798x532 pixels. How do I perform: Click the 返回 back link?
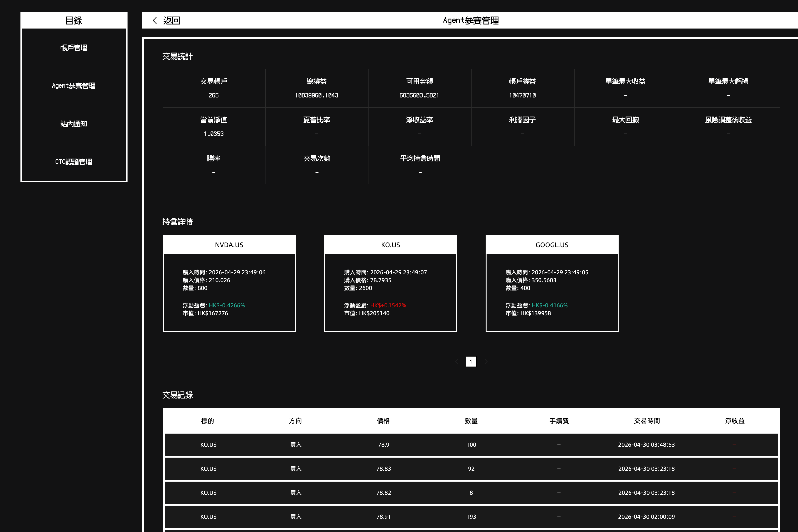172,20
